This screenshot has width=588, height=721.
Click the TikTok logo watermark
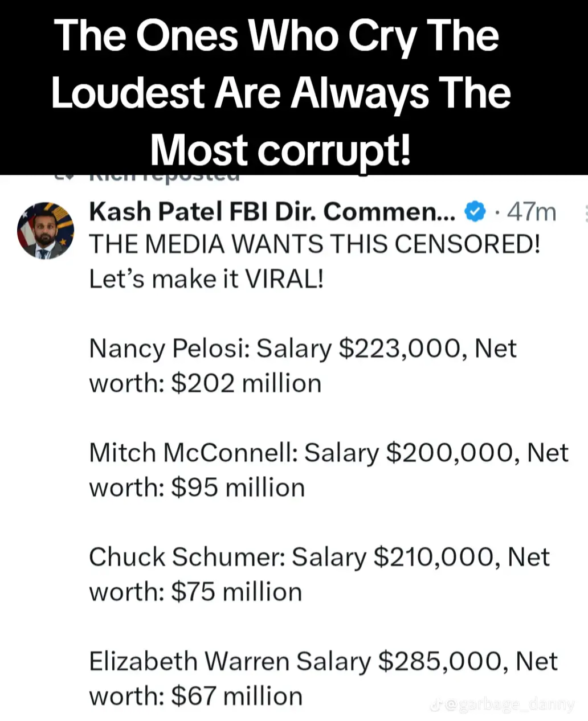437,706
